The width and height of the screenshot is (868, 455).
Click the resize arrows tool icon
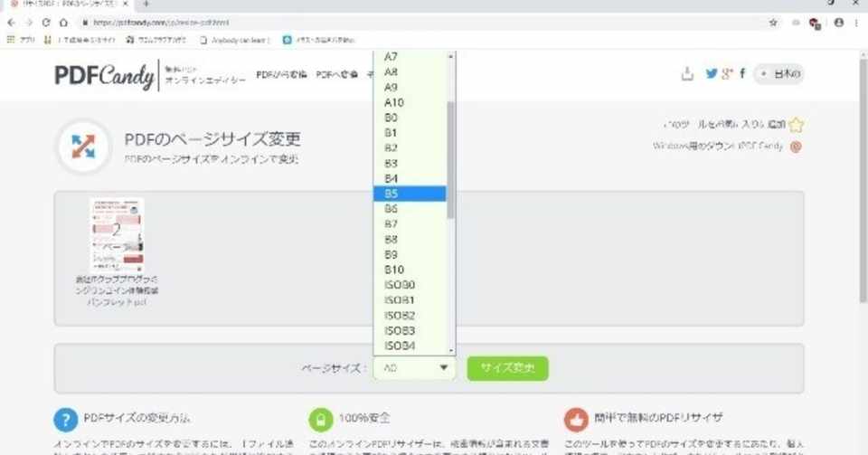[83, 147]
